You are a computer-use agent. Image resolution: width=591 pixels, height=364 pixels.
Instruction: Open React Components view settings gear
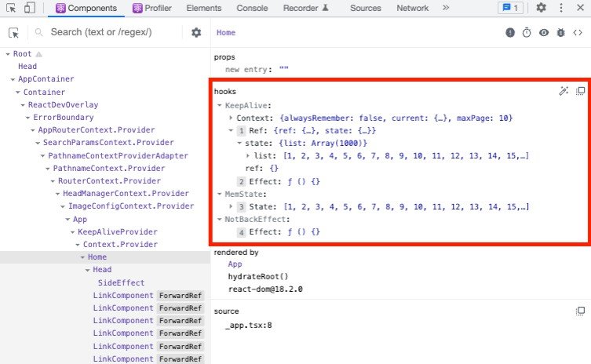coord(196,33)
